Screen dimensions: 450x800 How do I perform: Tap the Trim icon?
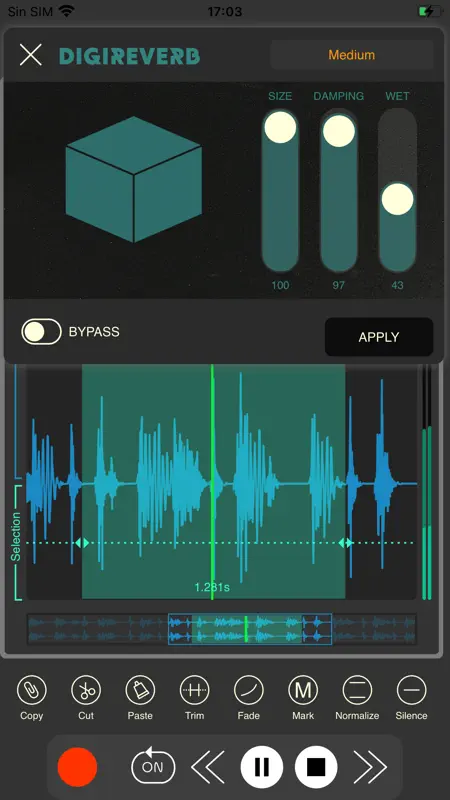pos(194,690)
